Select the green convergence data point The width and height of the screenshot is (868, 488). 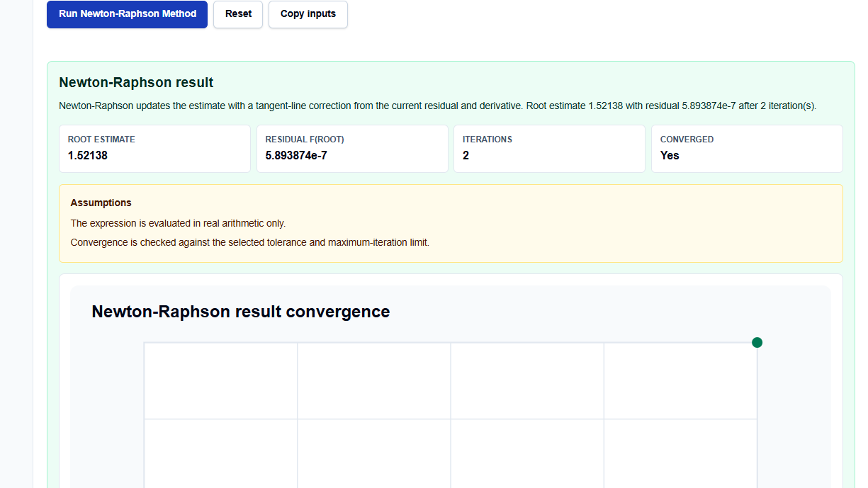[757, 343]
